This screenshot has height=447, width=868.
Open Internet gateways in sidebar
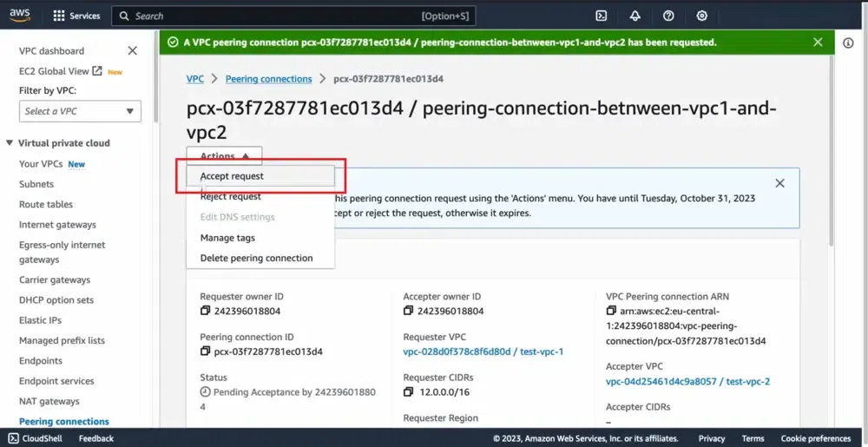click(57, 225)
